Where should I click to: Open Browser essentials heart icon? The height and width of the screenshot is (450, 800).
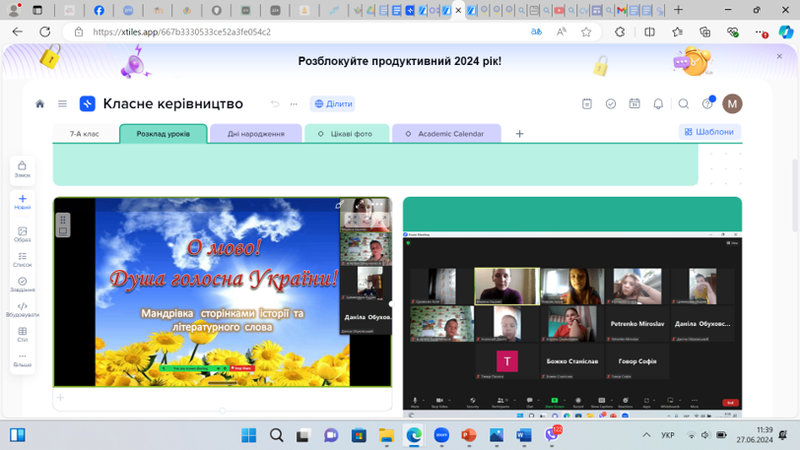[x=733, y=32]
